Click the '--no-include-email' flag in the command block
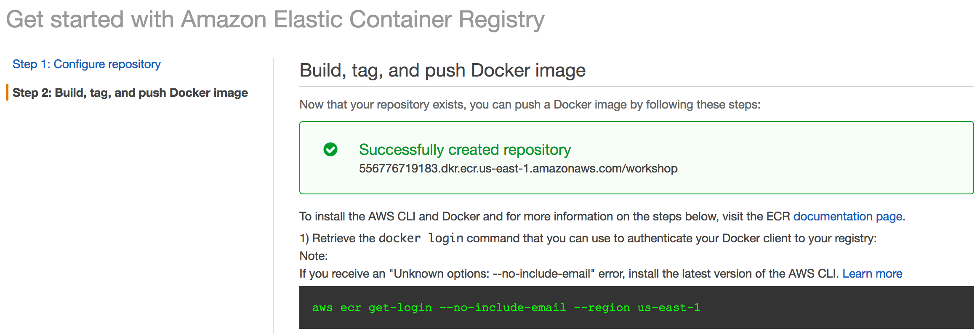 [x=503, y=307]
